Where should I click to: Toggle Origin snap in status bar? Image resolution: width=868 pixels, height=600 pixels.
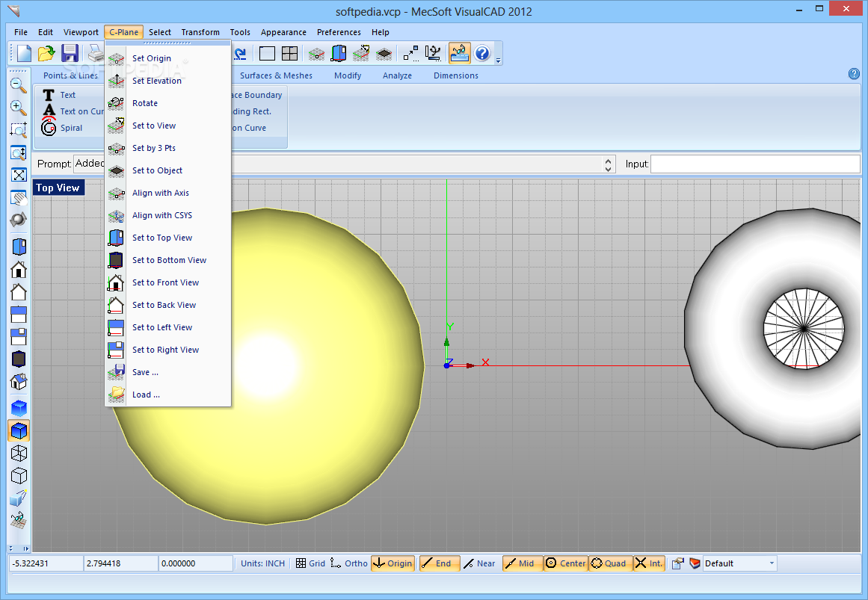[x=393, y=563]
